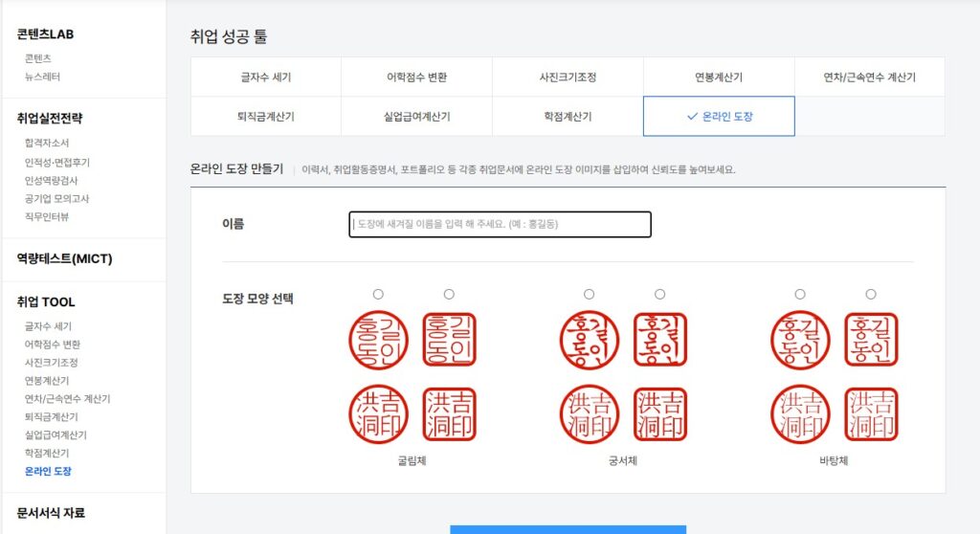Click the square Hanja 바탕체 stamp image
This screenshot has height=534, width=980.
(x=871, y=414)
